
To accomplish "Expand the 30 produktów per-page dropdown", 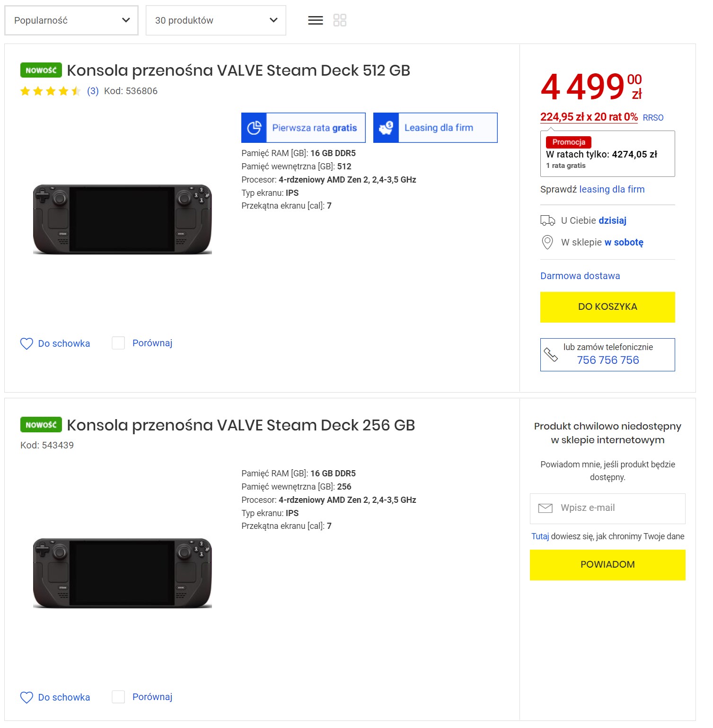I will pyautogui.click(x=216, y=20).
